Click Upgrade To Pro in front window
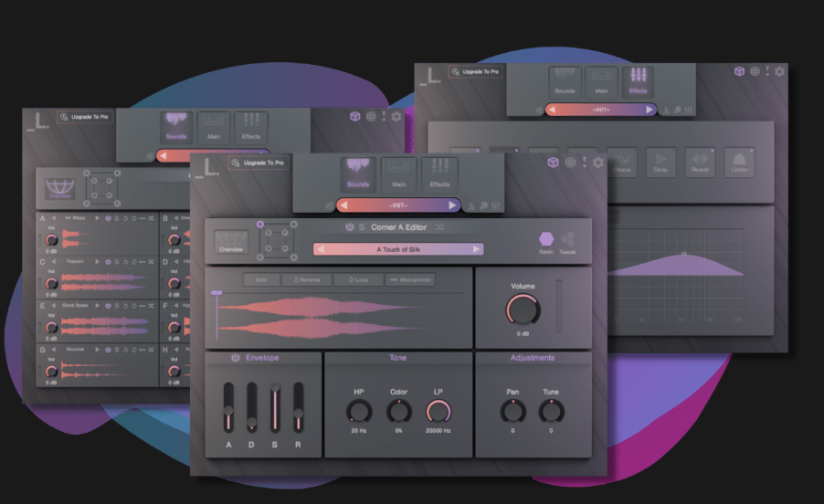 point(259,163)
